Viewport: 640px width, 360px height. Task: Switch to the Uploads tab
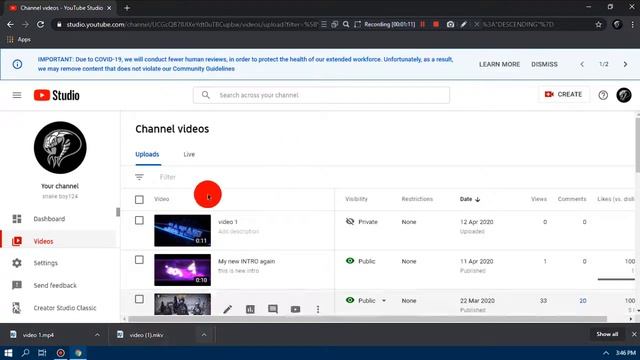[x=147, y=155]
